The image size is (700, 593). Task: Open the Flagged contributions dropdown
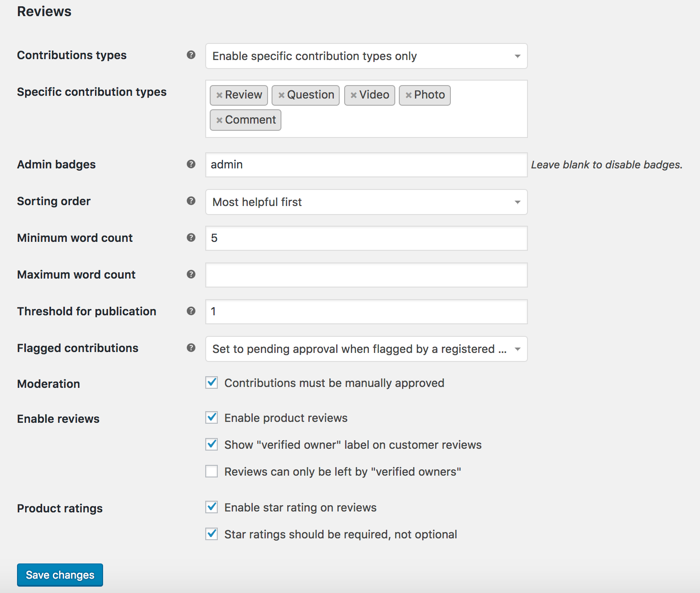pyautogui.click(x=366, y=349)
